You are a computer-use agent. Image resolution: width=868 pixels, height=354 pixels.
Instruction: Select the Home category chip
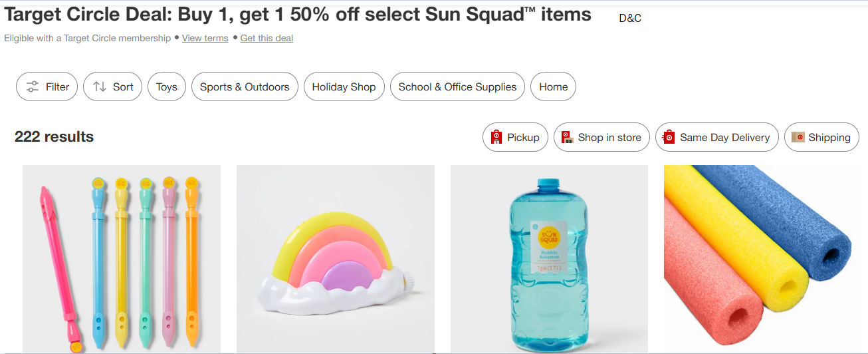coord(553,87)
